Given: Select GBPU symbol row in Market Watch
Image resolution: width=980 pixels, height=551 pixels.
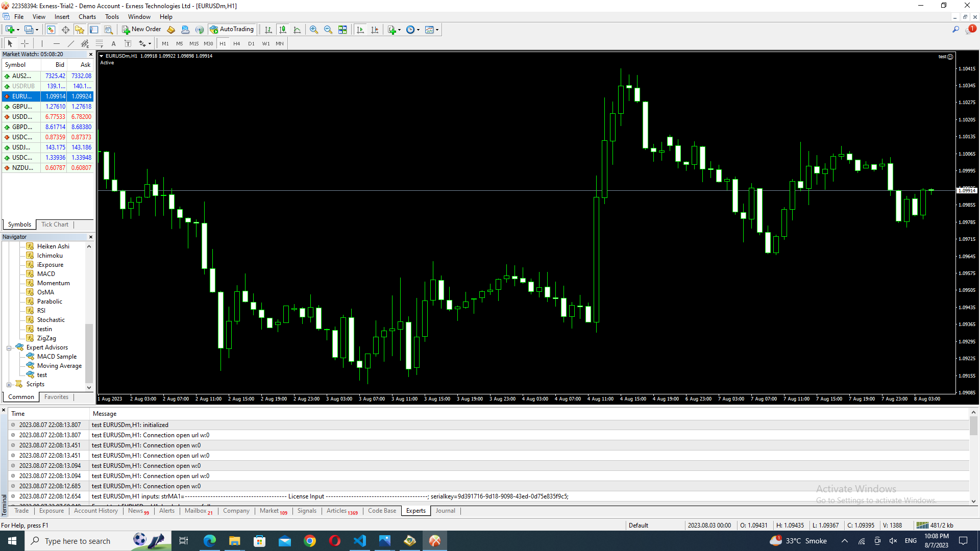Looking at the screenshot, I should (x=22, y=107).
